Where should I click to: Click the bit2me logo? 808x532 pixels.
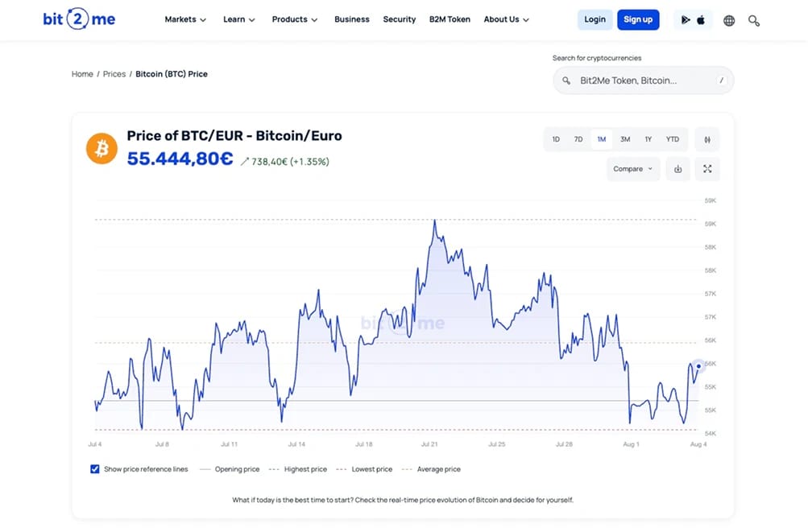click(x=79, y=19)
